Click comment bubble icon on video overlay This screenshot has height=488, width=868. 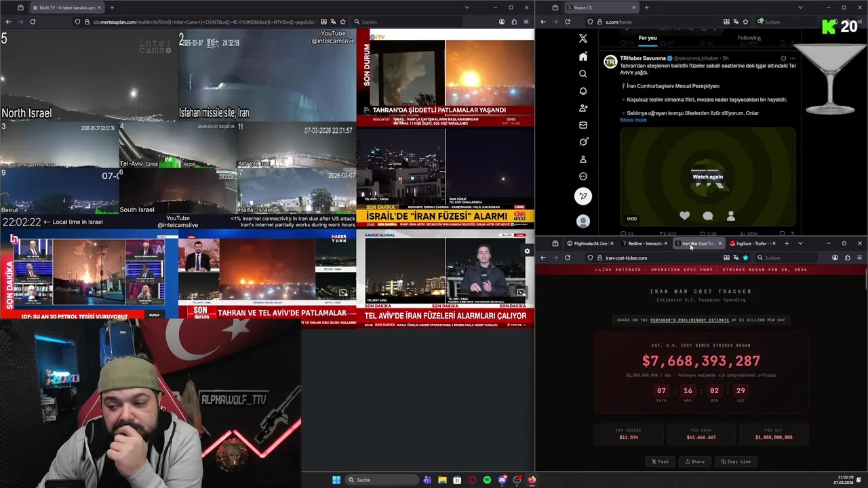tap(708, 216)
